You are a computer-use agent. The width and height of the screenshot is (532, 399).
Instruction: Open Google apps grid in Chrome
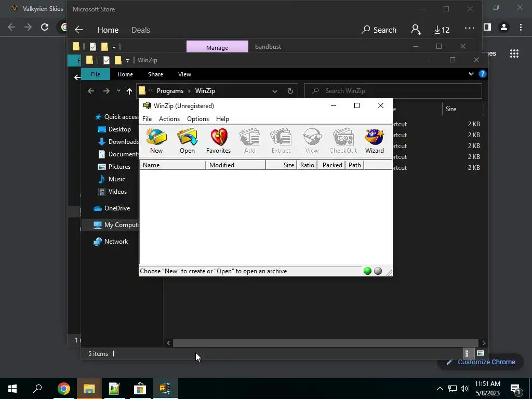[514, 54]
